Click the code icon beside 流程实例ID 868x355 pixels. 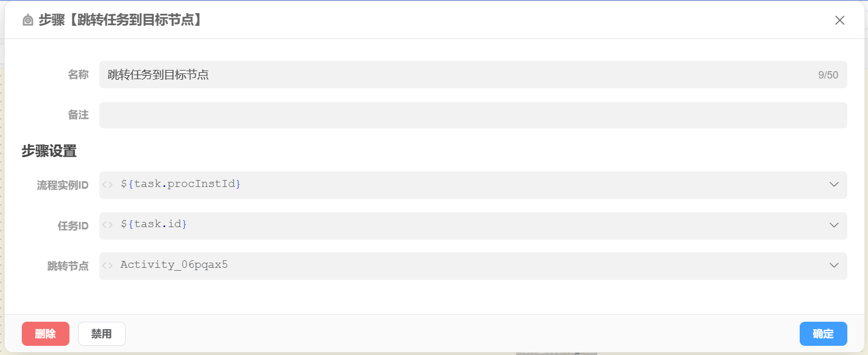point(107,185)
